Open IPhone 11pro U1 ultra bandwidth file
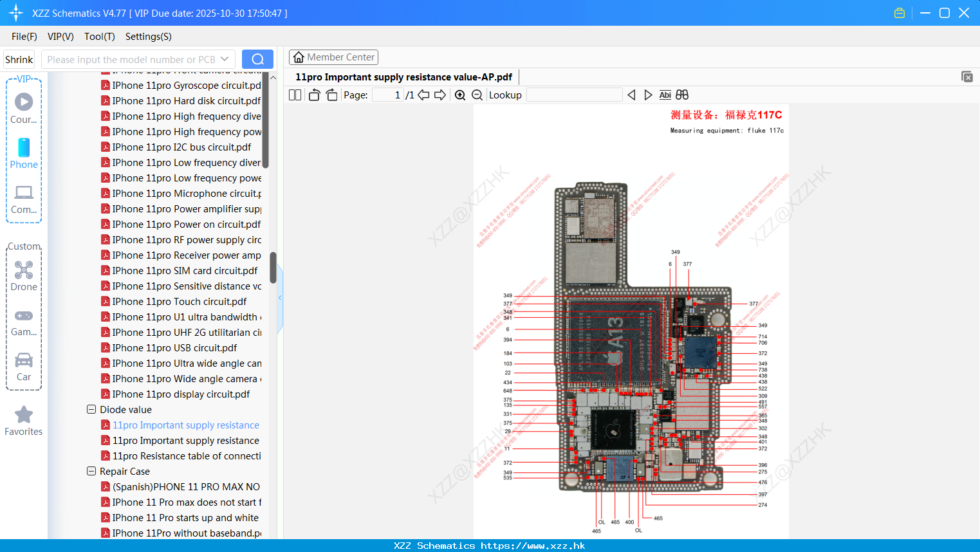Screen dimensions: 980x552 pos(181,317)
